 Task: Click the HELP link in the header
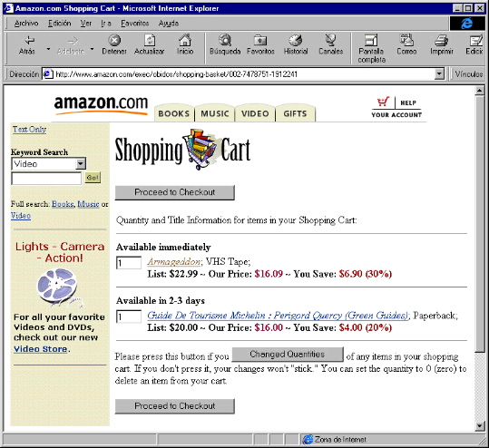[408, 102]
